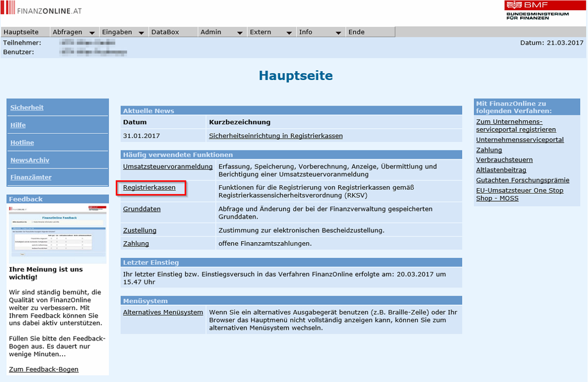Click the Abfragen menu label
The height and width of the screenshot is (382, 588).
coord(67,32)
